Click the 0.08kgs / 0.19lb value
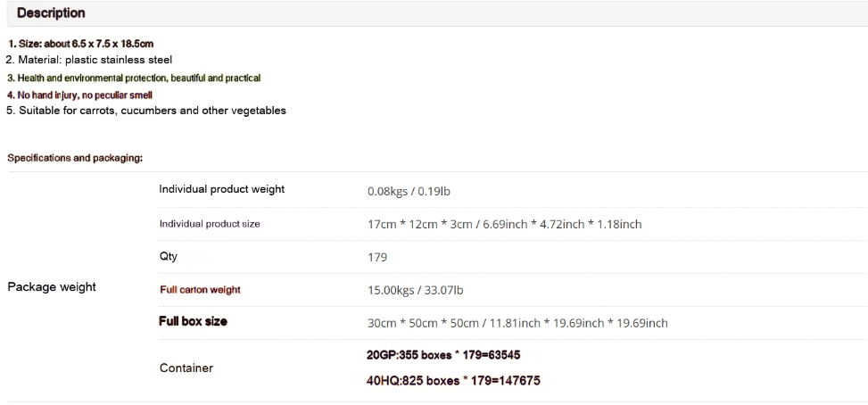Screen dimensions: 868x405 point(409,192)
